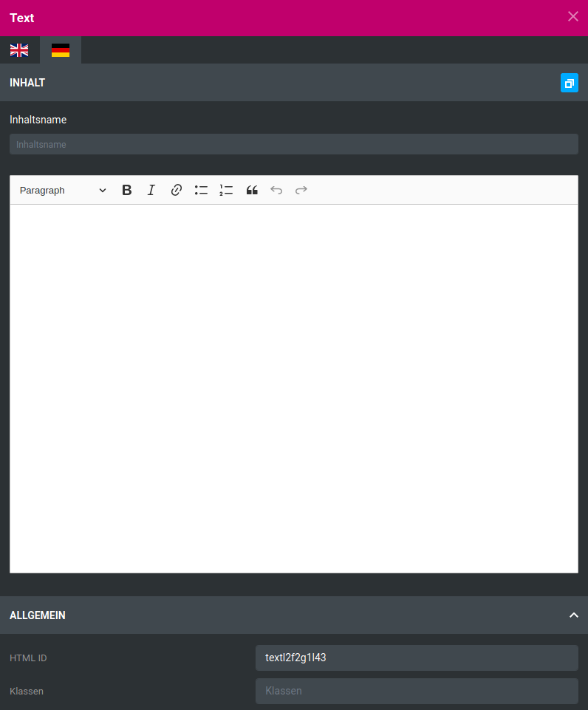Close the Text dialog with the X
The width and height of the screenshot is (588, 710).
coord(572,17)
